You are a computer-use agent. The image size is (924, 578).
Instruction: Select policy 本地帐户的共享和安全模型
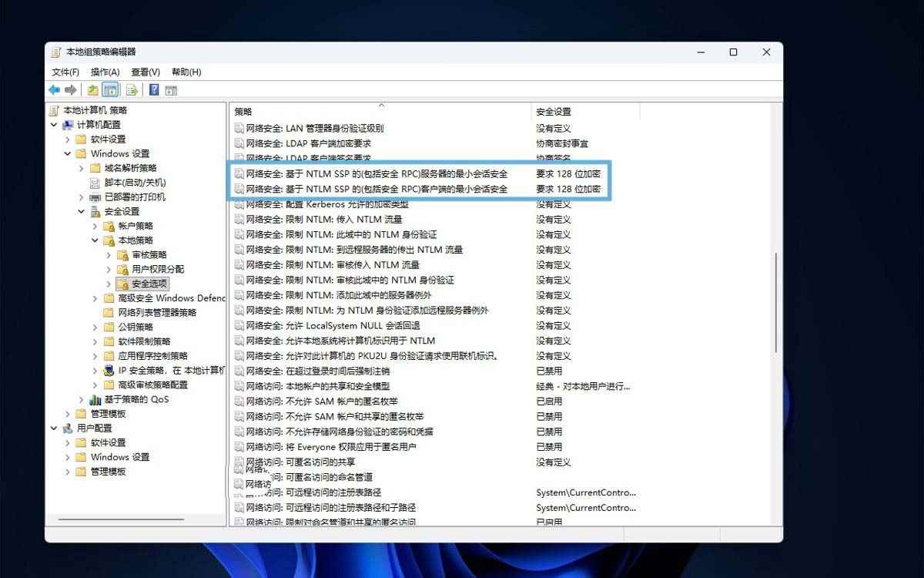[317, 386]
